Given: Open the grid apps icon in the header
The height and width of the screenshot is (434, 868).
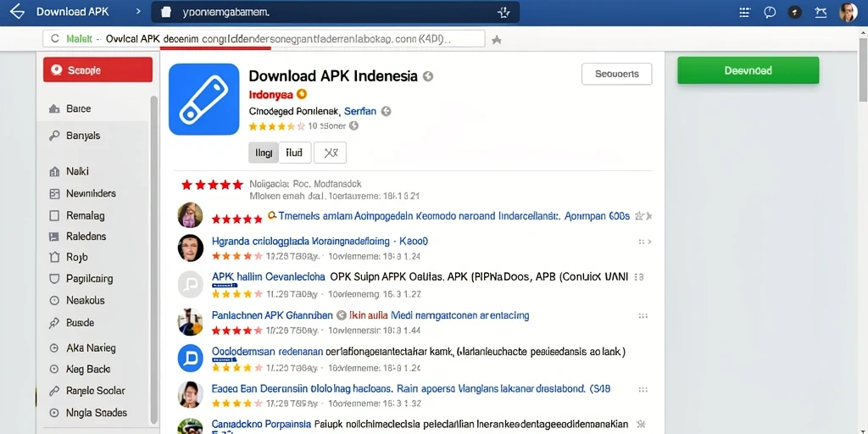Looking at the screenshot, I should 745,12.
